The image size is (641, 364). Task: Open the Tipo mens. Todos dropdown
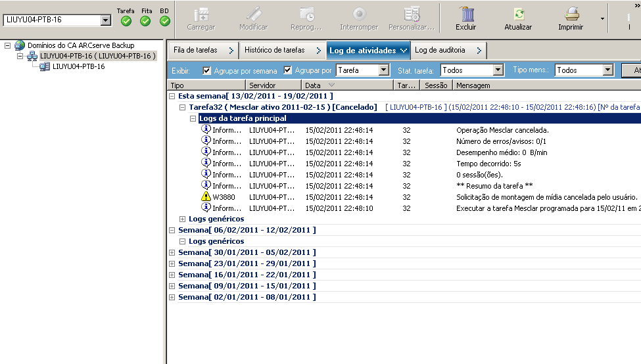(607, 70)
